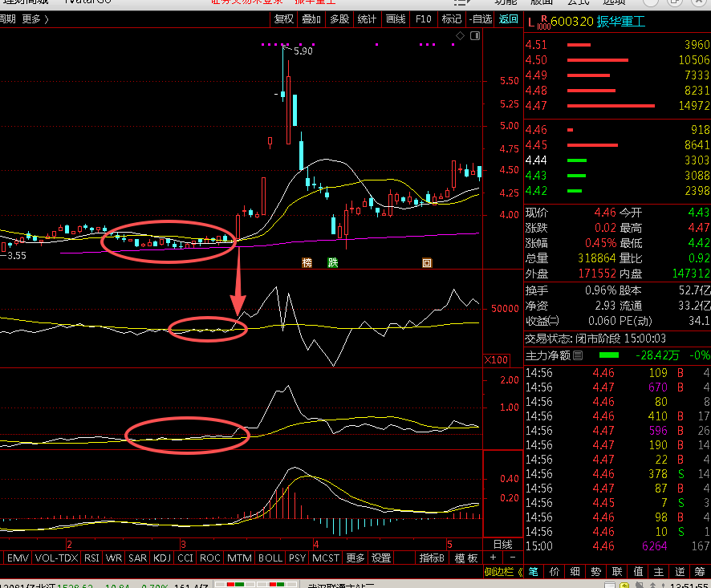Switch to the 价 price tab
Screen dimensions: 711x588
point(555,572)
